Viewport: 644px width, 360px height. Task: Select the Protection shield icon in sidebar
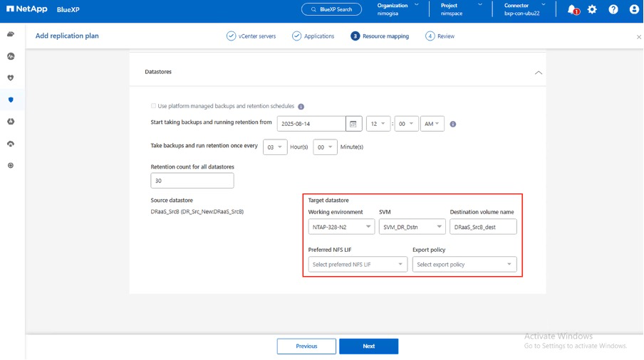coord(11,100)
